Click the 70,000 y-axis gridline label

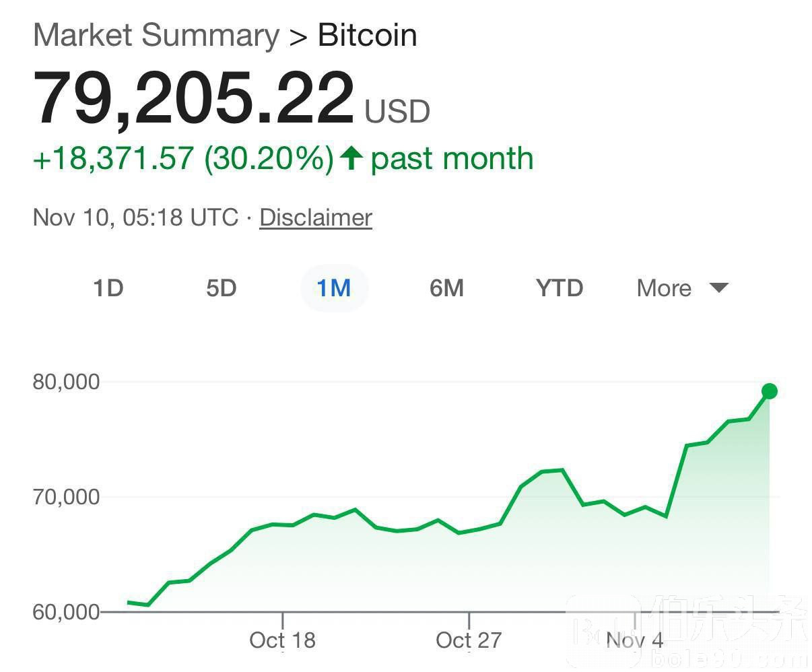(x=66, y=497)
